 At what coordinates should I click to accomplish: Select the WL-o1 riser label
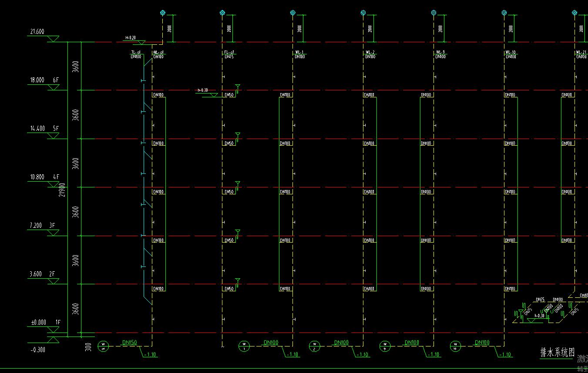click(158, 53)
